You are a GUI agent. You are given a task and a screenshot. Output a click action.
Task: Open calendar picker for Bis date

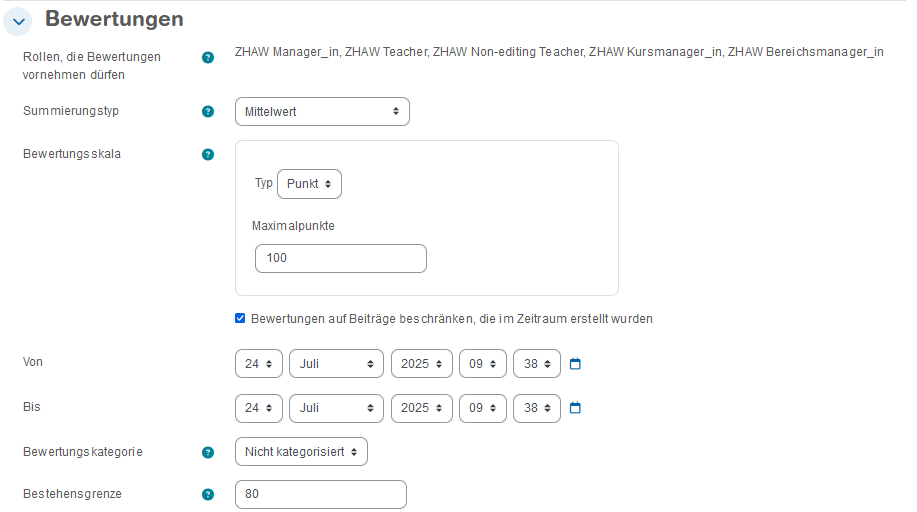coord(575,408)
